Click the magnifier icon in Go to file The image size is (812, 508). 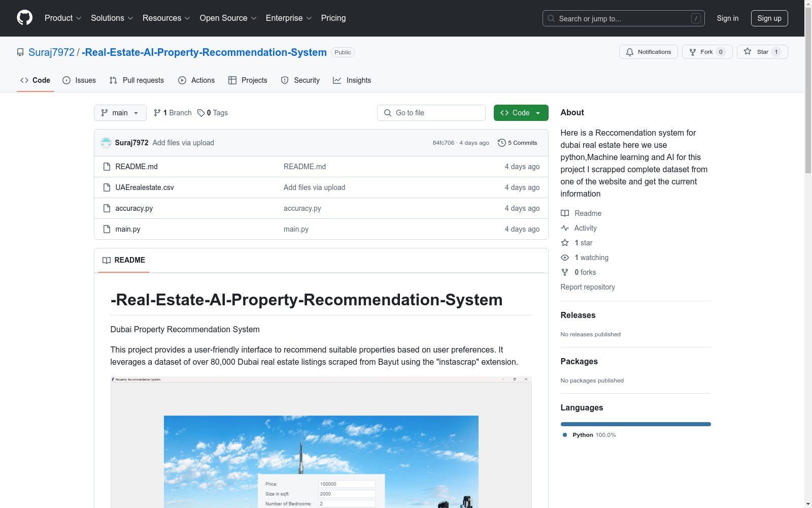pyautogui.click(x=388, y=113)
